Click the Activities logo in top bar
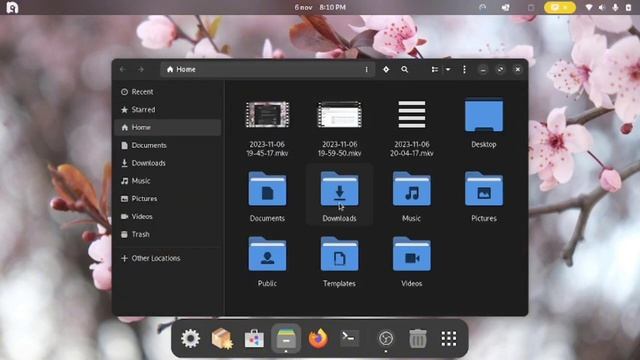This screenshot has height=360, width=640. 12,7
